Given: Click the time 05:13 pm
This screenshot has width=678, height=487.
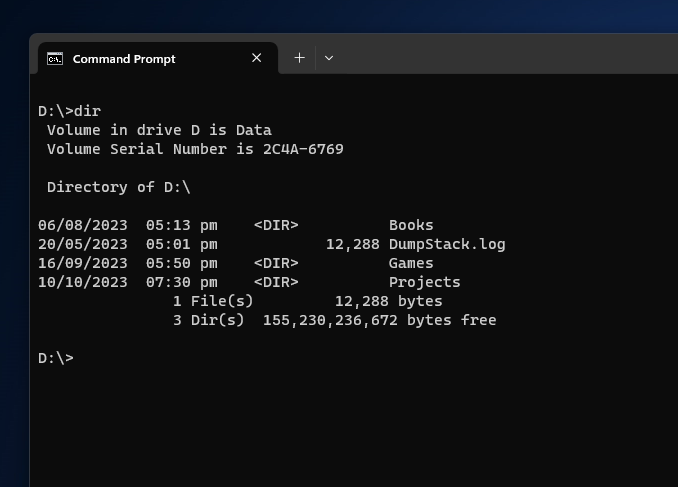Looking at the screenshot, I should [x=182, y=225].
